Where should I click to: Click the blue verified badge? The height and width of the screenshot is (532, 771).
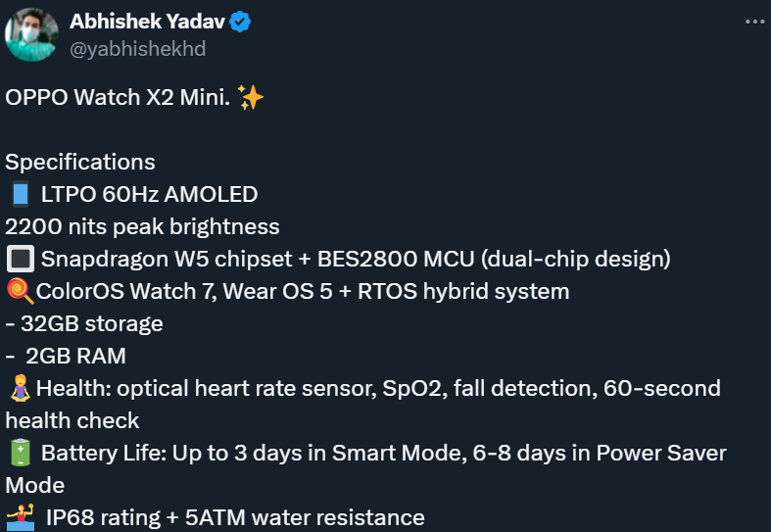click(240, 22)
